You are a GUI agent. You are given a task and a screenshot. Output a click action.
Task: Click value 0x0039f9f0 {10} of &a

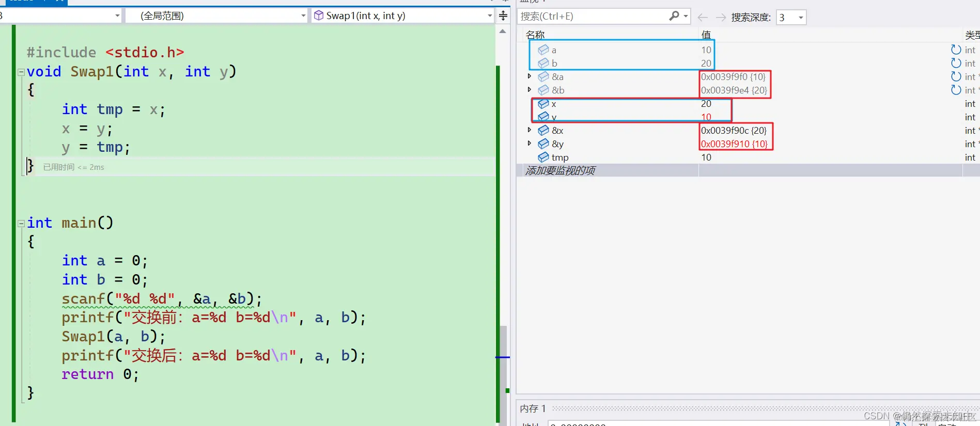click(733, 76)
